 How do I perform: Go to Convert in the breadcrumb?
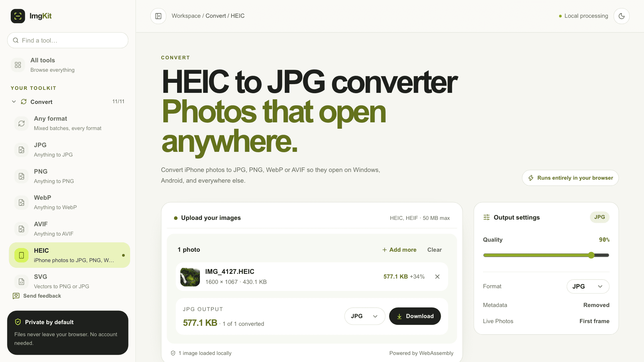coord(216,16)
